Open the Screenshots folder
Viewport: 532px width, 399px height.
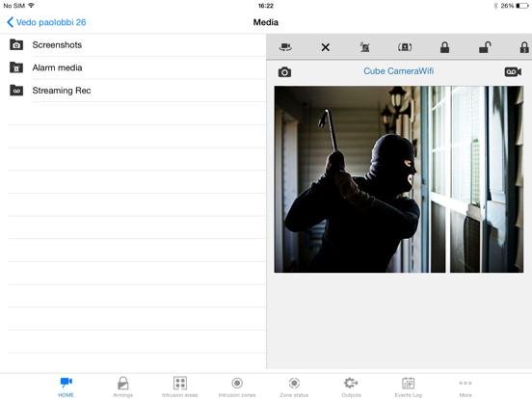click(133, 45)
